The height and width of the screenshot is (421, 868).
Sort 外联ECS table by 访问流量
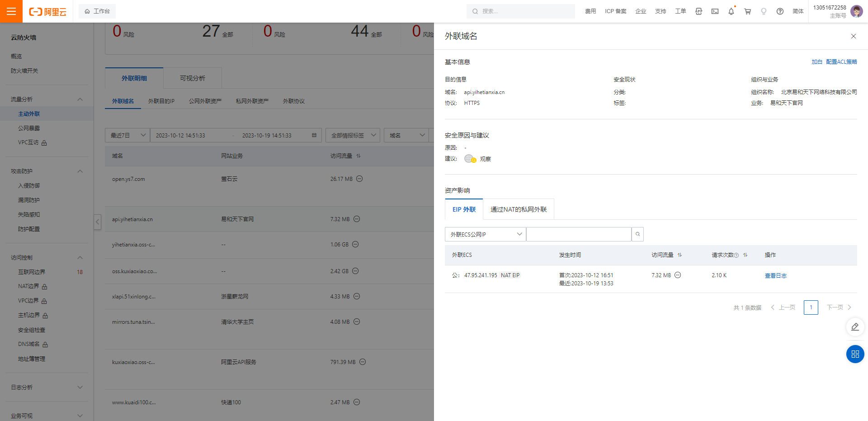[679, 255]
